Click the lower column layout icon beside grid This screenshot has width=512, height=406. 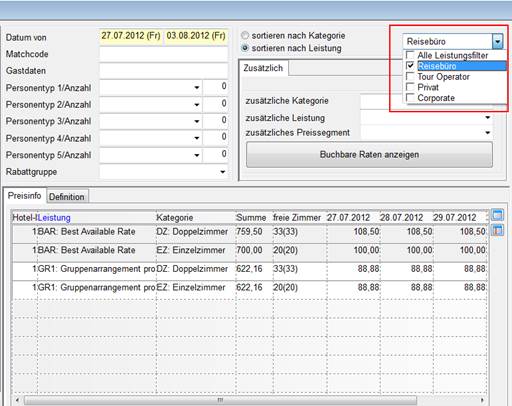pyautogui.click(x=497, y=230)
